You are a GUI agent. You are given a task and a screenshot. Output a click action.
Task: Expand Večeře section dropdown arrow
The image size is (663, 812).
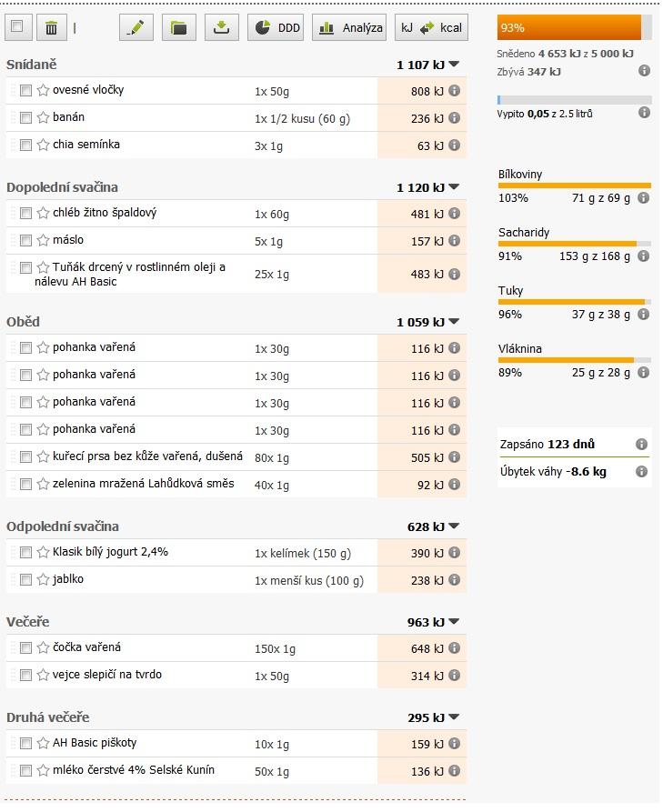pos(455,622)
